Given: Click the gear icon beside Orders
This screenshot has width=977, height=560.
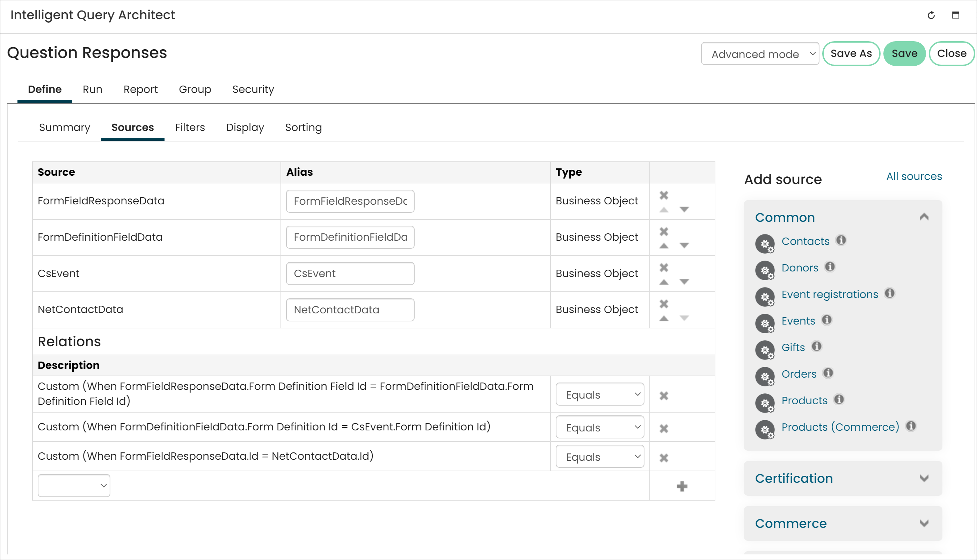Looking at the screenshot, I should click(x=765, y=376).
